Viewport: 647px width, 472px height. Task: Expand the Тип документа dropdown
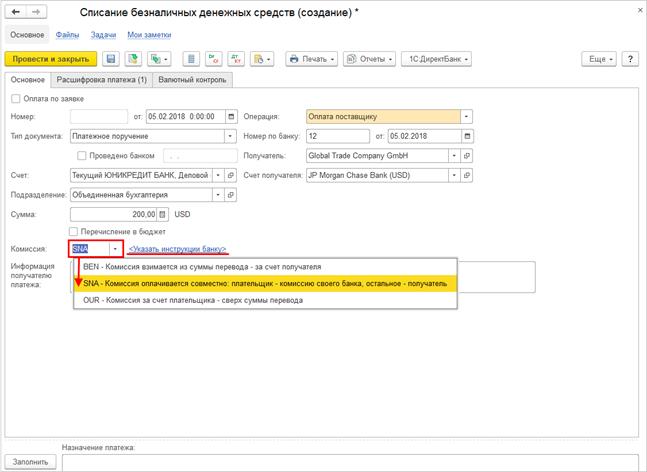[231, 136]
